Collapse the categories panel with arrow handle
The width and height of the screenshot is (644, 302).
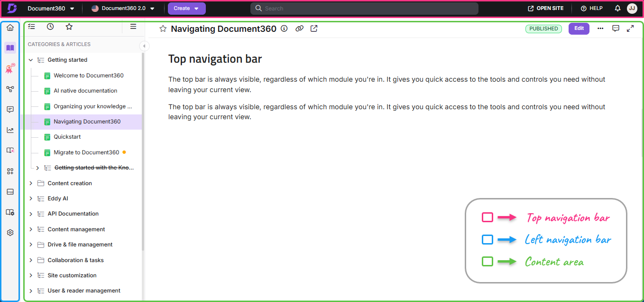click(x=145, y=46)
